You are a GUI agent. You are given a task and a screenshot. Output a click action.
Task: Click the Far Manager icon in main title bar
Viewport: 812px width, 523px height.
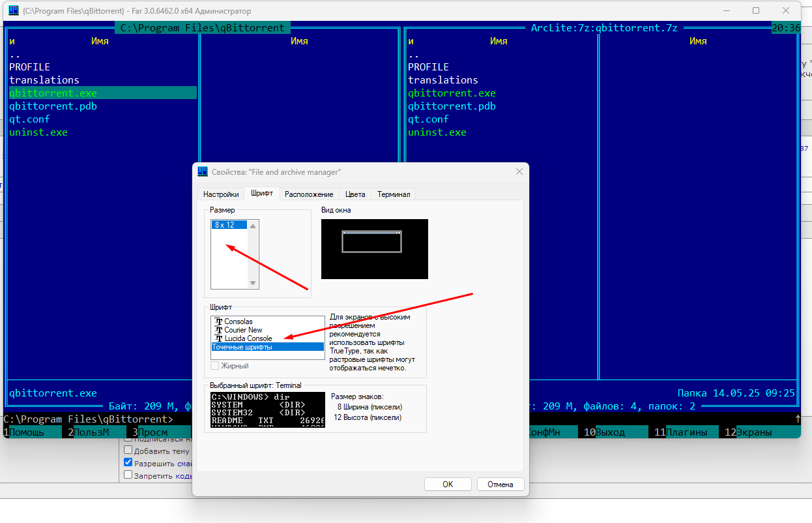click(12, 11)
